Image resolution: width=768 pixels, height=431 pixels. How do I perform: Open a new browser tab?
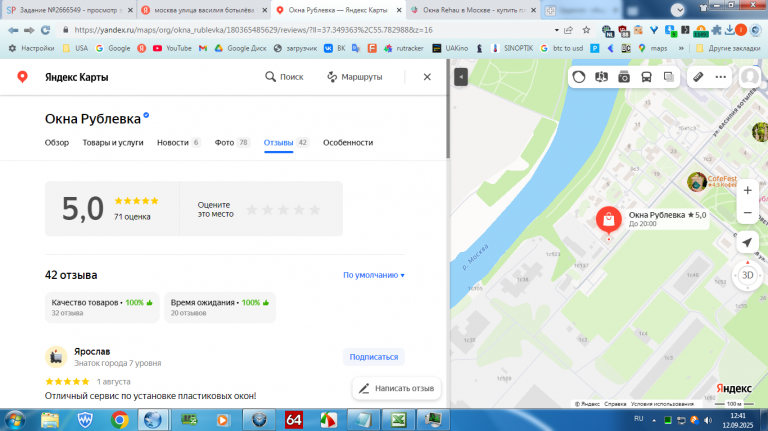pos(551,10)
